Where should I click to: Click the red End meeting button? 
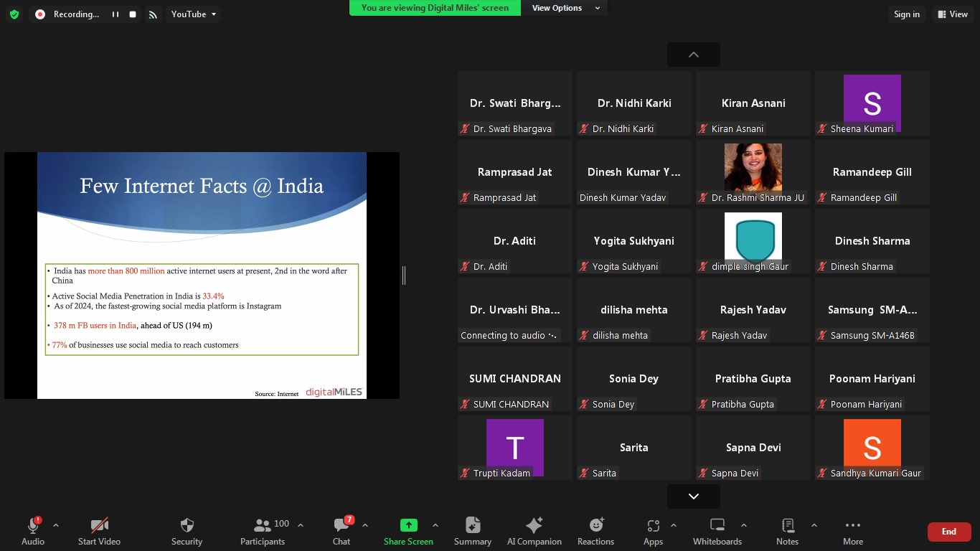[x=948, y=532]
